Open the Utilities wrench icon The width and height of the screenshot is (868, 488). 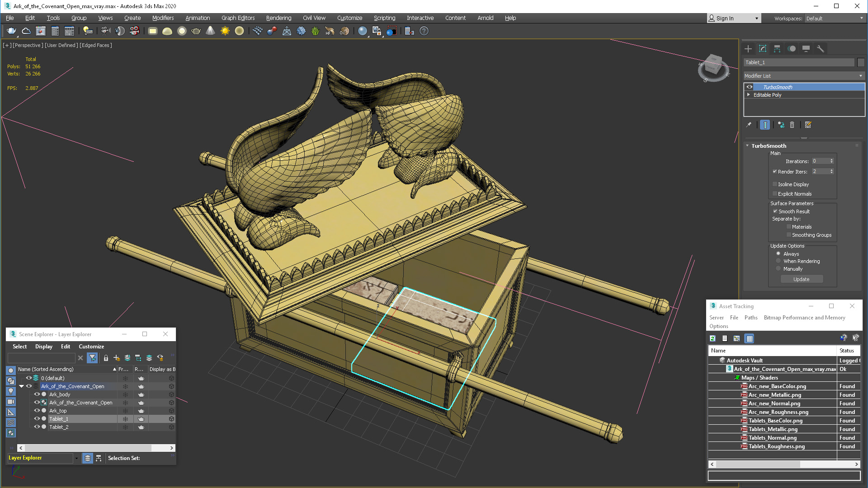pyautogui.click(x=821, y=49)
